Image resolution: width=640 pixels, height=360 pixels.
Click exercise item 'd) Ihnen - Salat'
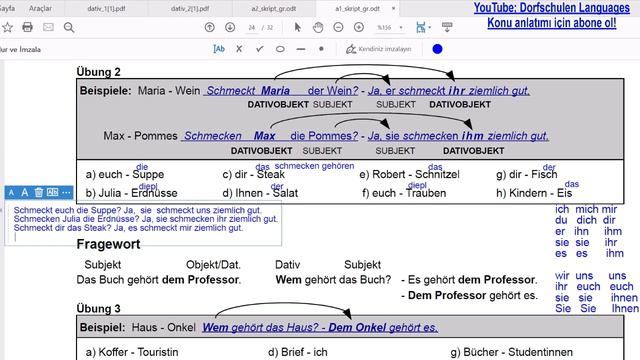tap(260, 193)
